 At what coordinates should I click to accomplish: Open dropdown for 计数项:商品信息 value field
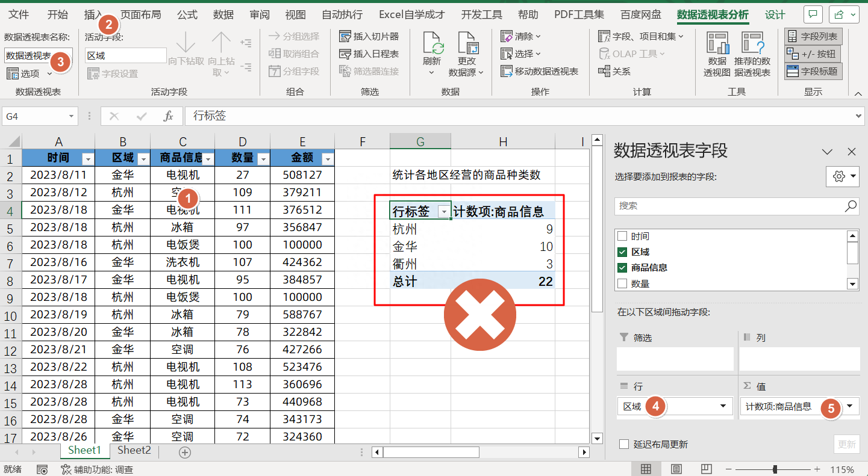coord(850,406)
